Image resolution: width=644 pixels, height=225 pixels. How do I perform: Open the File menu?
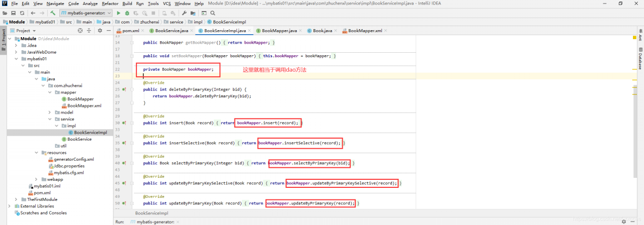(x=15, y=4)
